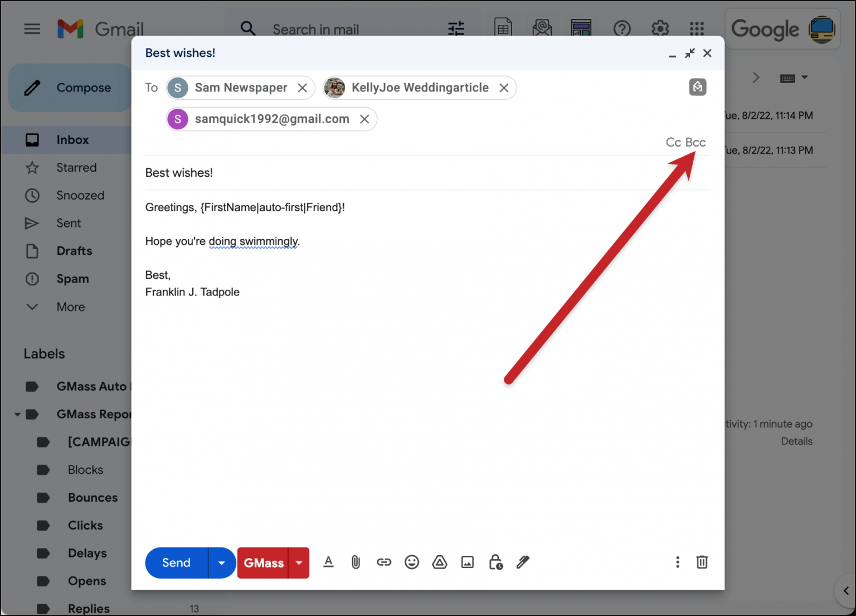Insert signature with the pen icon

pos(523,562)
